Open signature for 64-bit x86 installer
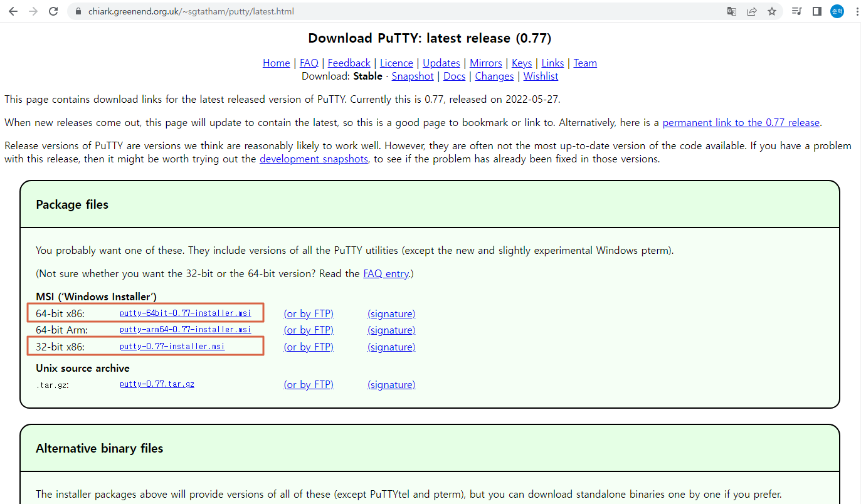 pos(391,313)
